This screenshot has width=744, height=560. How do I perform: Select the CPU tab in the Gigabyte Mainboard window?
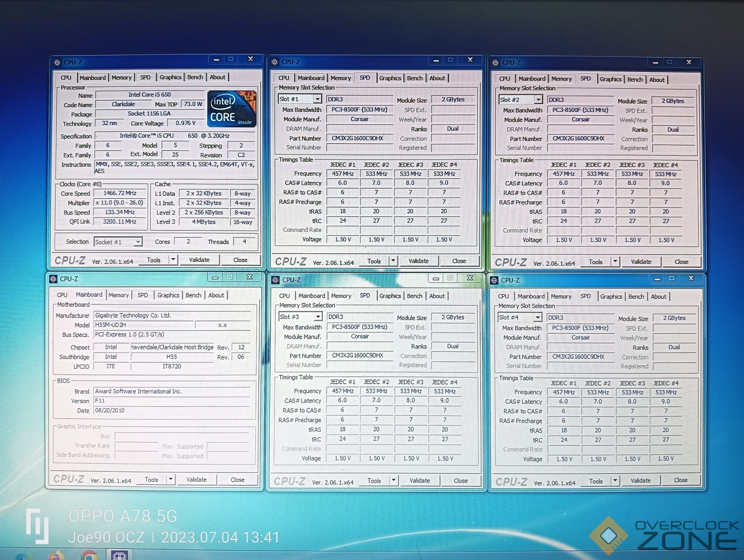pos(62,295)
